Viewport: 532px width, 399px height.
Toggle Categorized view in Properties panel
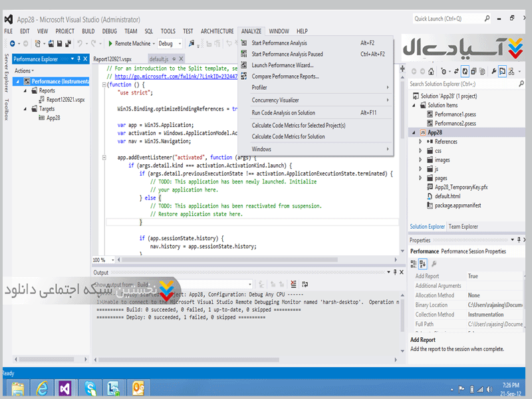(x=414, y=264)
